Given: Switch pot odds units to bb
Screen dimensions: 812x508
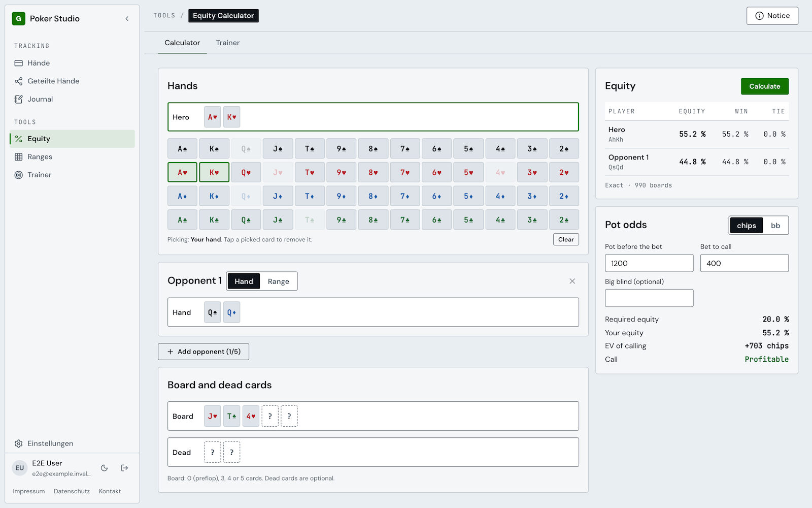Looking at the screenshot, I should point(775,226).
